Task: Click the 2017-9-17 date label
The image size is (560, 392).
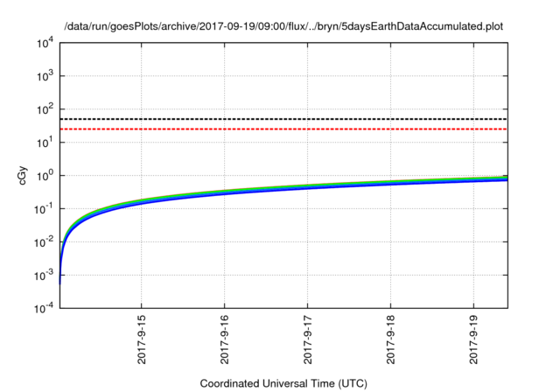Action: (x=307, y=339)
